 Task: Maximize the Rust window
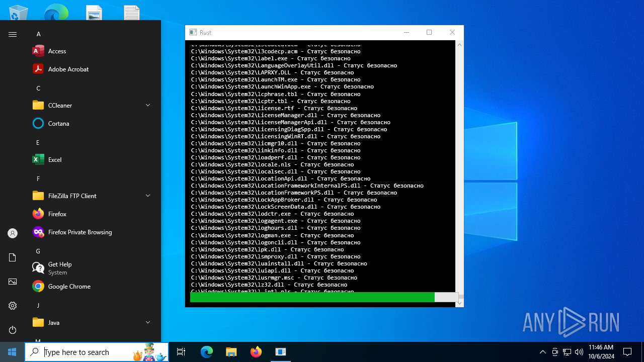(429, 32)
